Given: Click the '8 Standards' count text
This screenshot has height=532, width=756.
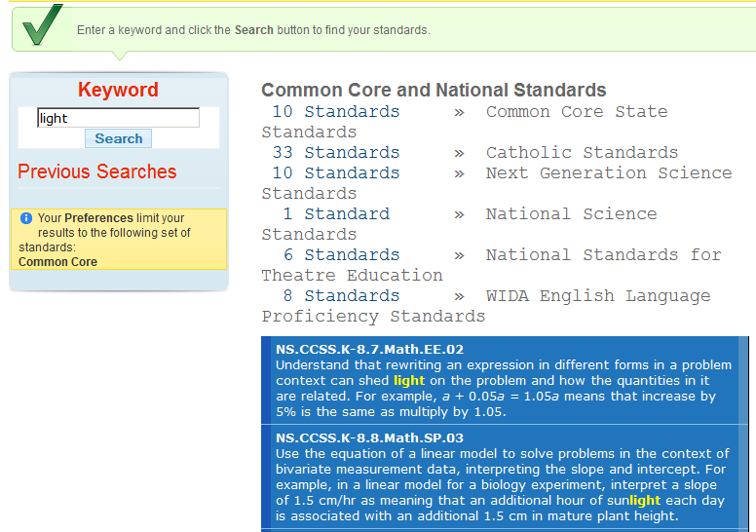Looking at the screenshot, I should coord(341,296).
